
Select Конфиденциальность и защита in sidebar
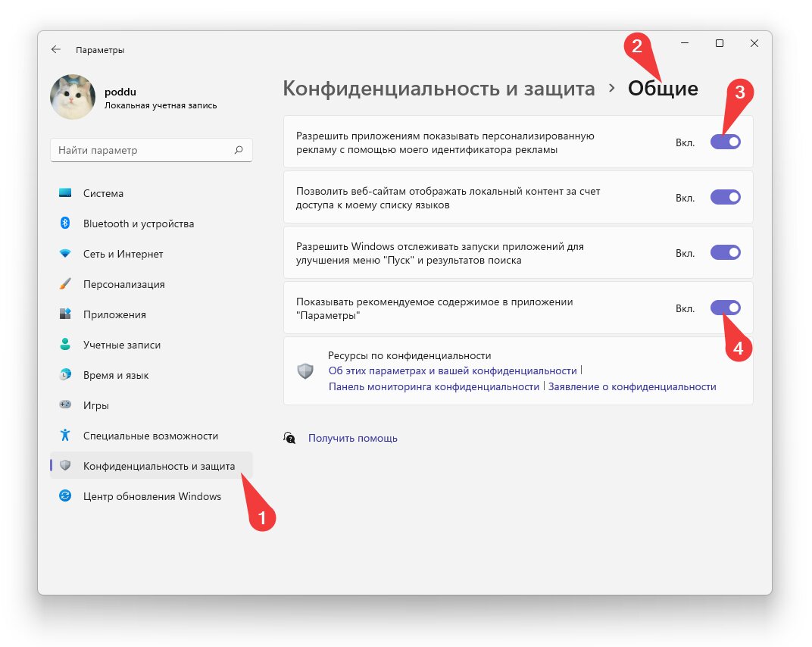click(151, 466)
